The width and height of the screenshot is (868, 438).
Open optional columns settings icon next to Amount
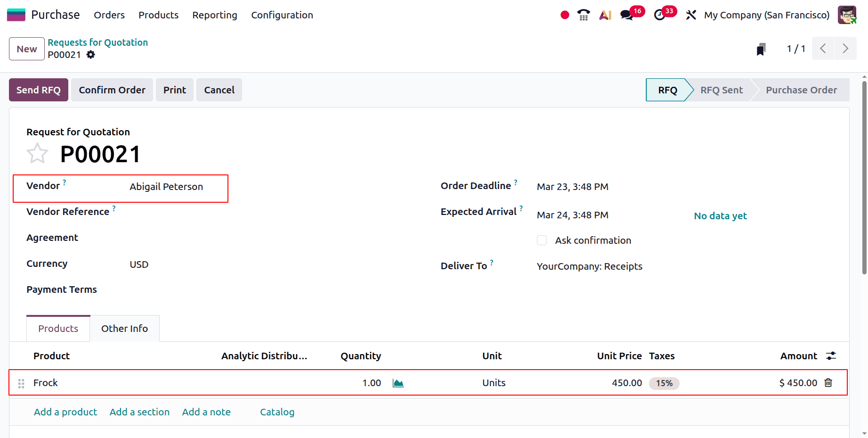pyautogui.click(x=831, y=356)
